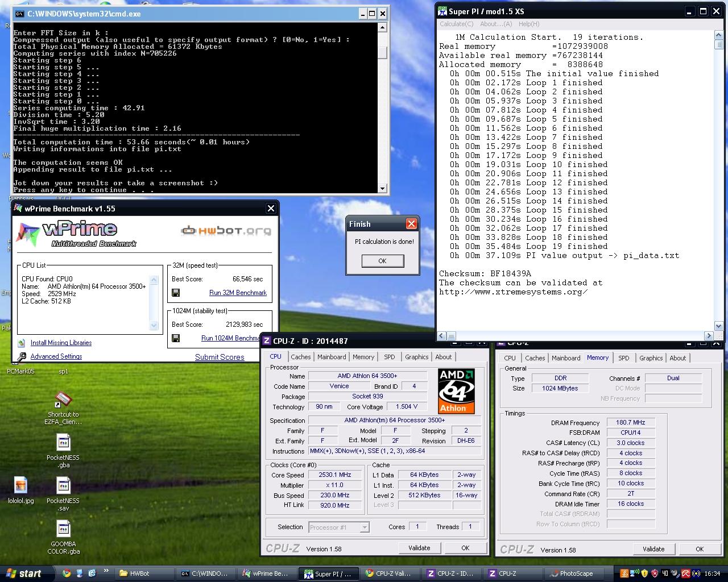728x582 pixels.
Task: Click OK in the Memory CPU-Z window
Action: click(x=700, y=549)
